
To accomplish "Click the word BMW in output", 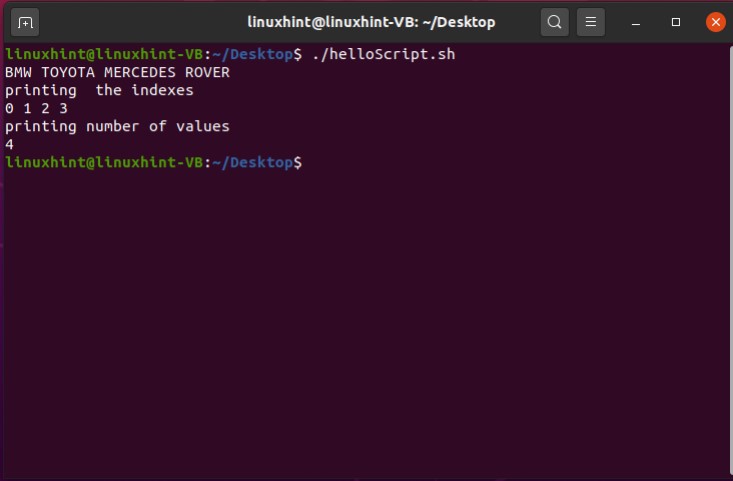I will click(x=18, y=72).
